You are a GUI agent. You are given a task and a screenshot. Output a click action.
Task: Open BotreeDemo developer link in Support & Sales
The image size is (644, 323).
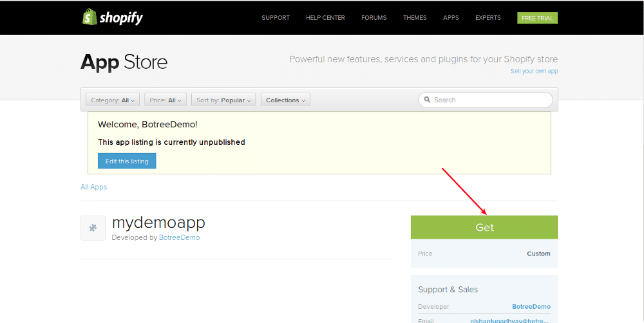point(531,306)
